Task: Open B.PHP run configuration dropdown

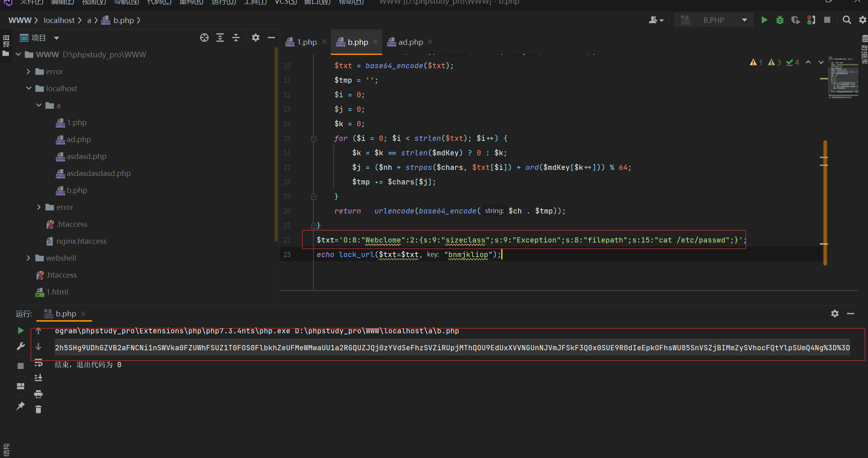Action: pyautogui.click(x=744, y=20)
